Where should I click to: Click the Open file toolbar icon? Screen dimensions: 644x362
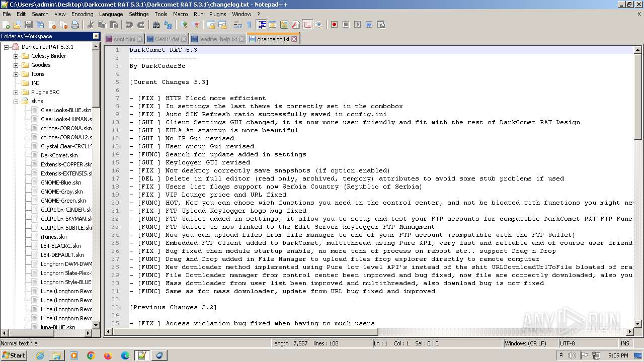coord(17,25)
